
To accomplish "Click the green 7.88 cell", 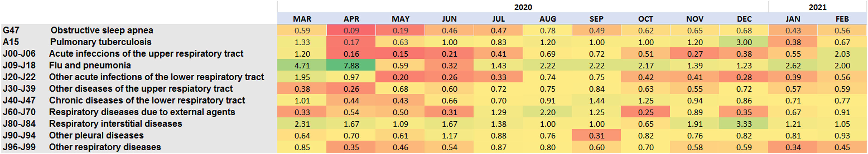I will pyautogui.click(x=351, y=65).
